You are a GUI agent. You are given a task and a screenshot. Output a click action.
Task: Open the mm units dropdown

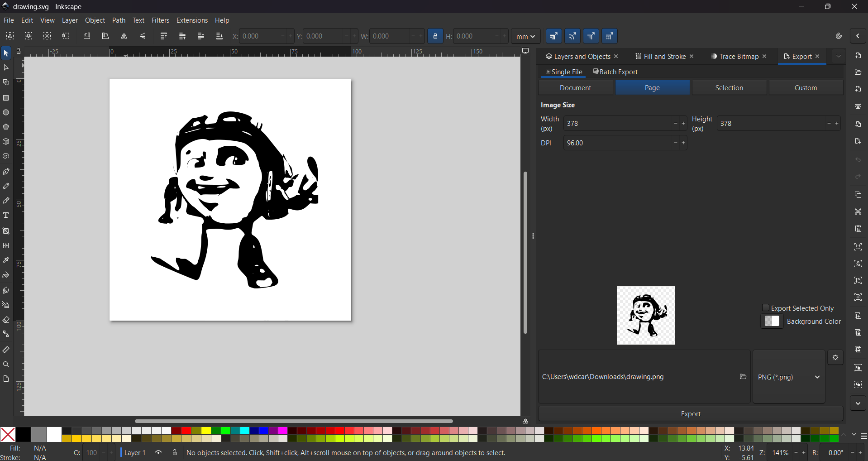(526, 36)
